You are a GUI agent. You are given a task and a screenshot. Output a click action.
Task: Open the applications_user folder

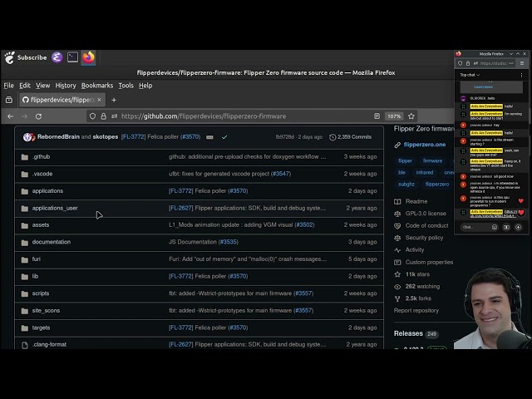coord(55,208)
